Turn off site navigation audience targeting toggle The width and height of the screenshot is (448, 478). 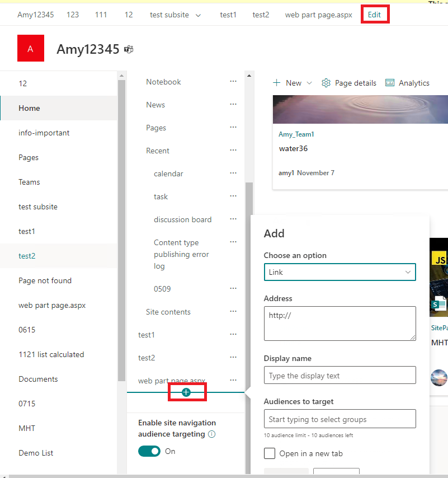point(149,451)
